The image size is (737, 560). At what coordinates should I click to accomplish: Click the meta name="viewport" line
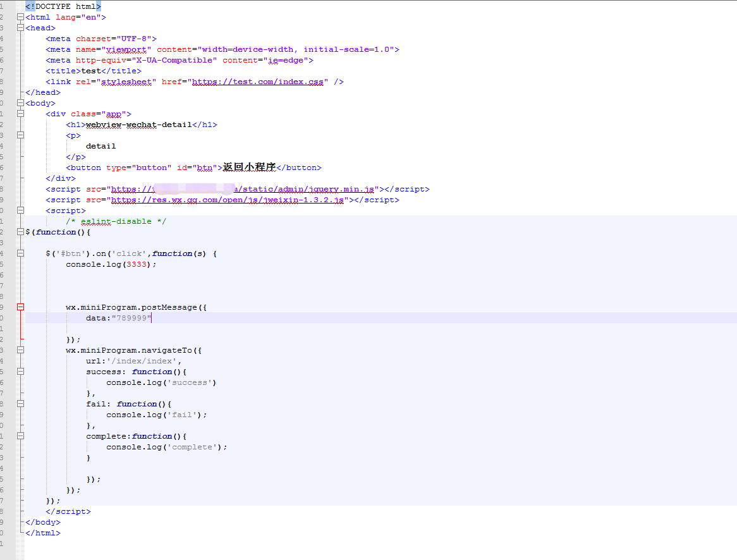click(222, 49)
